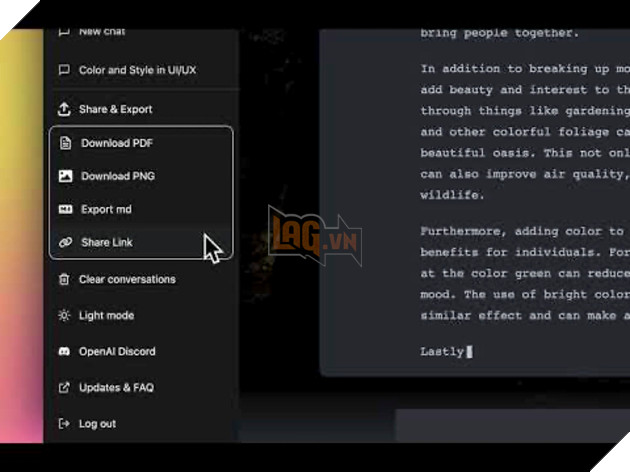Click the sun icon beside Light mode
The image size is (630, 472).
coord(64,315)
